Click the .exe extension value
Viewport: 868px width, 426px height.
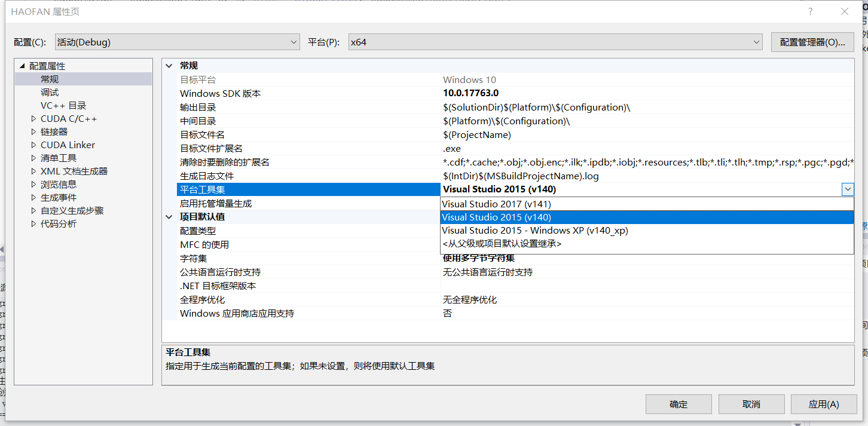[x=452, y=149]
